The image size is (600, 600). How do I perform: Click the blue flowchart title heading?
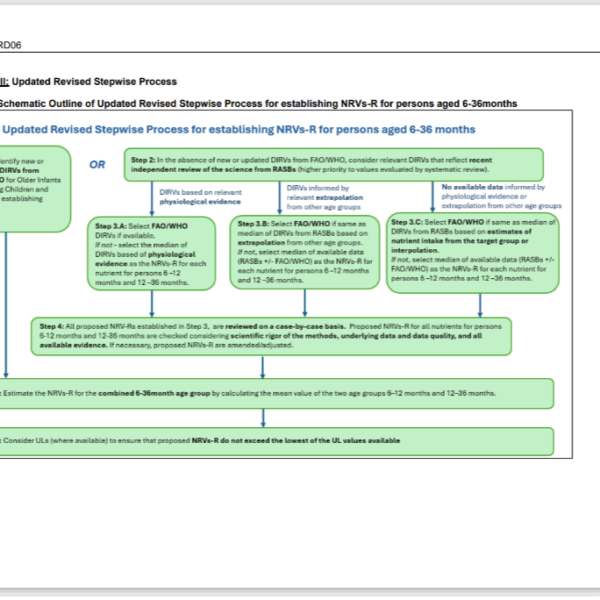(x=238, y=130)
